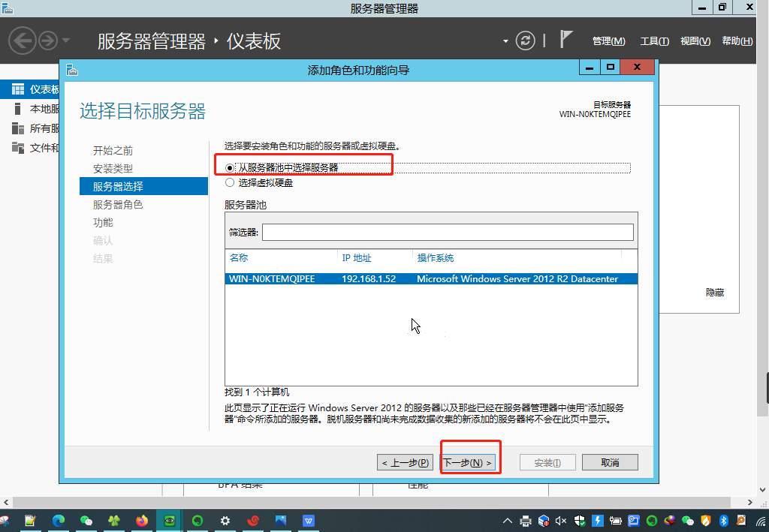Go to 开始之前 wizard step
Screen dimensions: 769x532
click(113, 150)
